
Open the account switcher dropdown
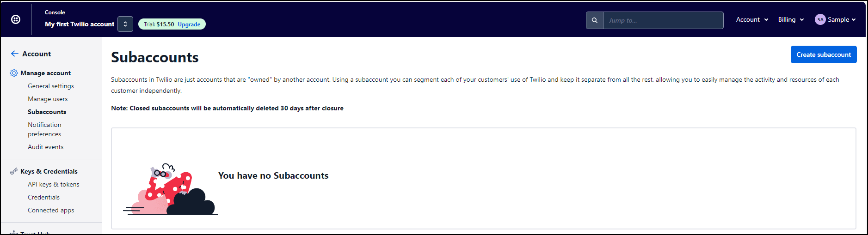[x=125, y=24]
